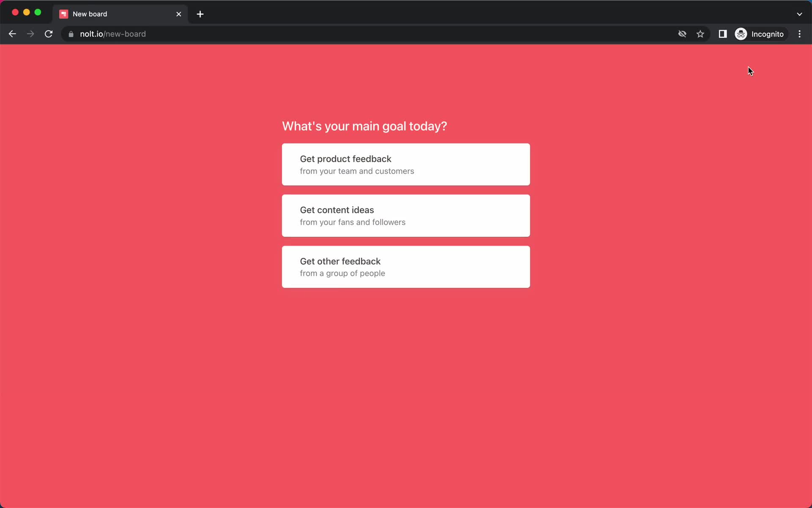Click the Incognito profile icon

pyautogui.click(x=741, y=34)
